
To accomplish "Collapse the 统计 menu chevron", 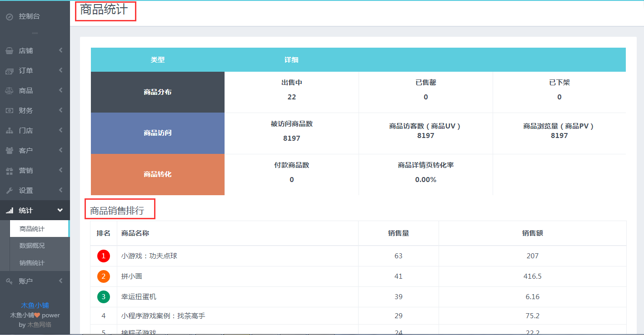I will [60, 210].
